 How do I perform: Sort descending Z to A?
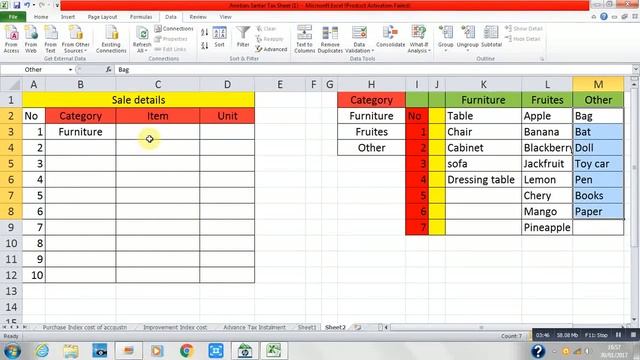click(x=204, y=45)
